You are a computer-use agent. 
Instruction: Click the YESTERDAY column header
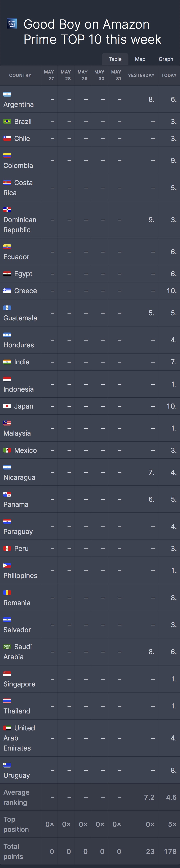pyautogui.click(x=141, y=75)
